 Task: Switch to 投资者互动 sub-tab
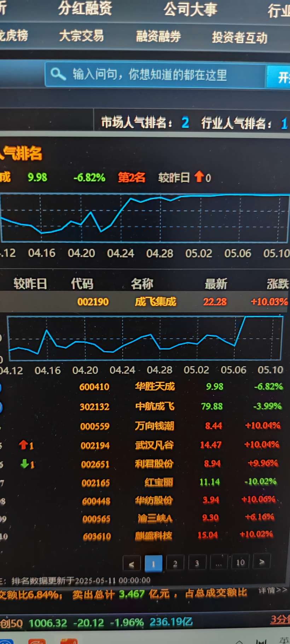point(239,37)
